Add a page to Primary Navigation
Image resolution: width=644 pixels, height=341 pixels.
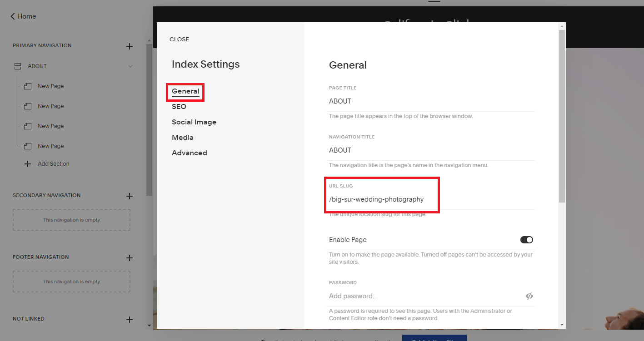point(130,46)
